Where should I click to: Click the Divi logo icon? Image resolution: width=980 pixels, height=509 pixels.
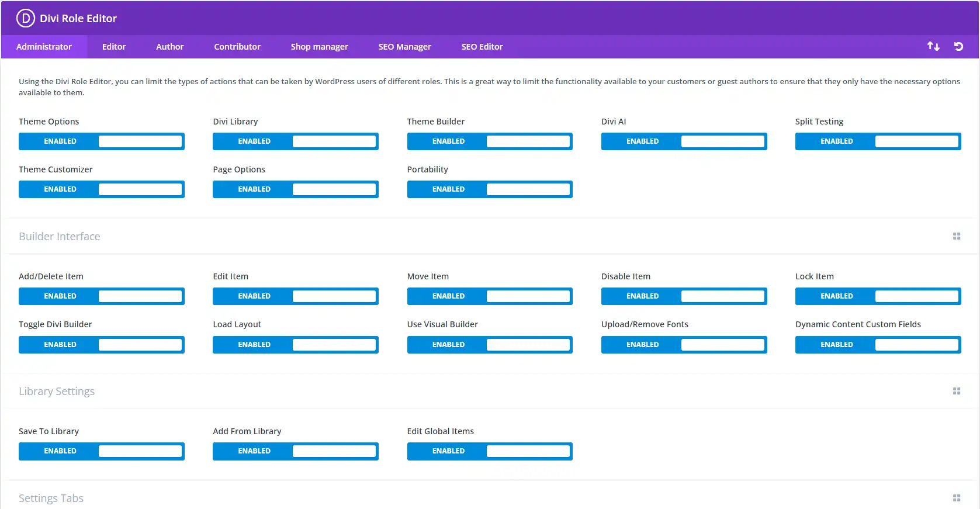(26, 19)
